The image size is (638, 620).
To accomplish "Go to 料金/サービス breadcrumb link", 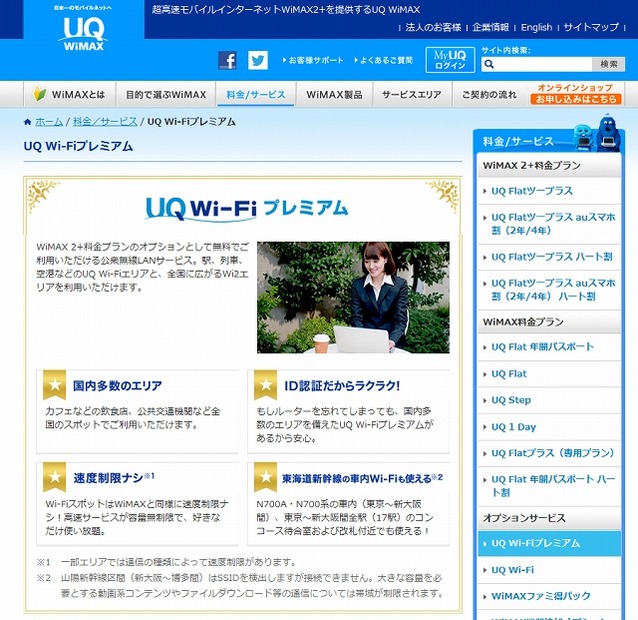I will [x=105, y=122].
